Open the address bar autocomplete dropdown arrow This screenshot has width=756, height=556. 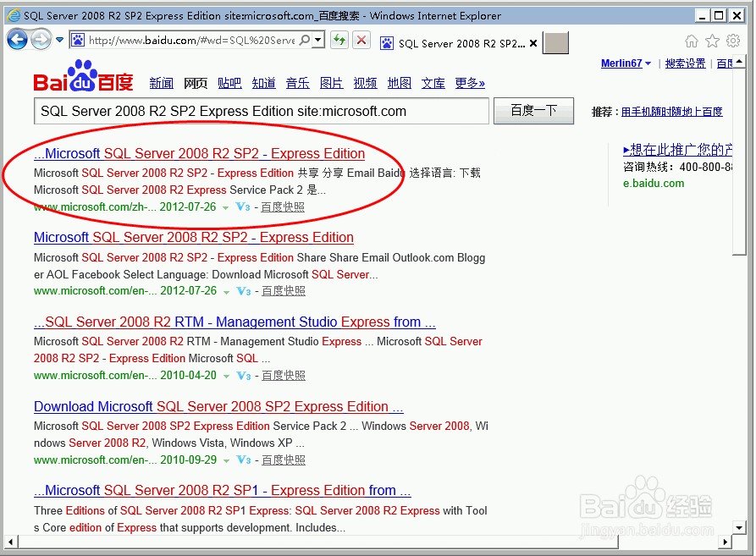pos(317,40)
